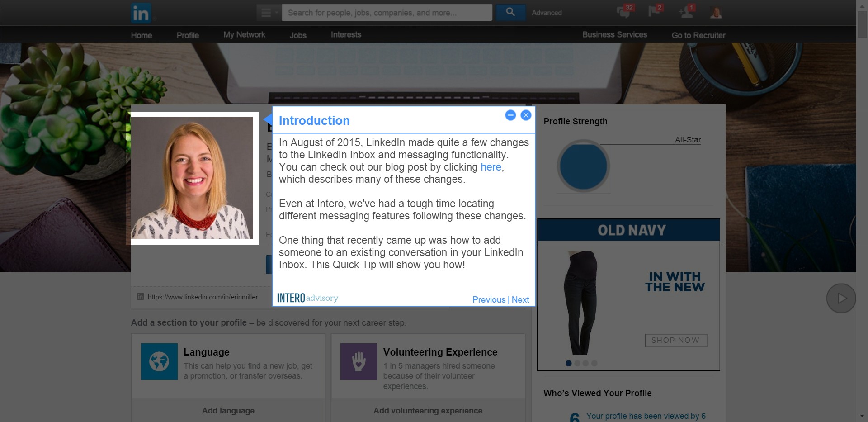The width and height of the screenshot is (868, 422).
Task: Click the SHOP NOW ad button
Action: pos(675,340)
